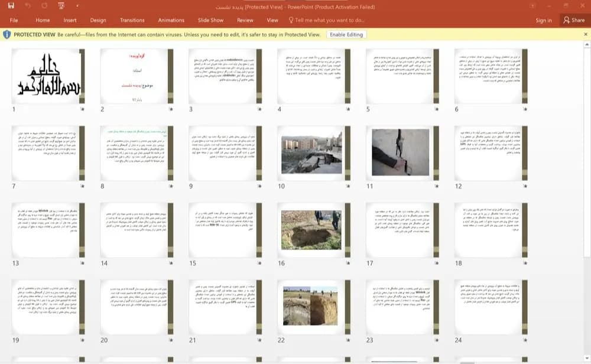This screenshot has width=591, height=364.
Task: Click the Redo icon in Quick Access Toolbar
Action: (44, 6)
